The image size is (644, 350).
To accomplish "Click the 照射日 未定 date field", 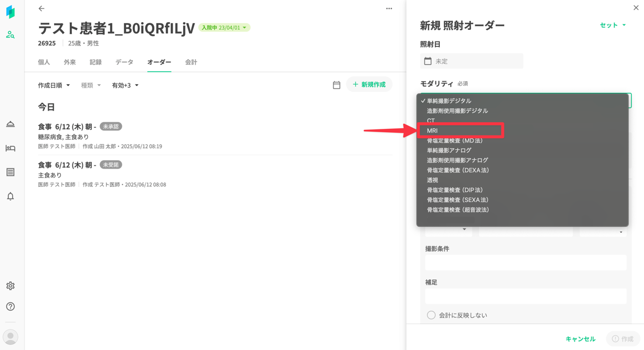I will (471, 61).
